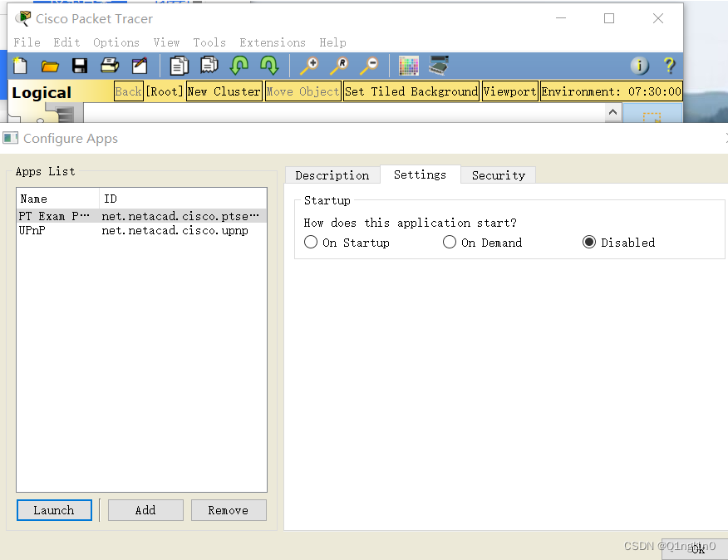Click the Undo green arrow icon
The image size is (728, 560).
tap(239, 66)
